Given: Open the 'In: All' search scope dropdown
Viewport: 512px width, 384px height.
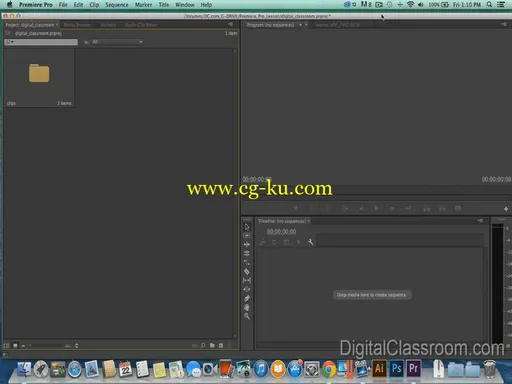Looking at the screenshot, I should point(117,42).
